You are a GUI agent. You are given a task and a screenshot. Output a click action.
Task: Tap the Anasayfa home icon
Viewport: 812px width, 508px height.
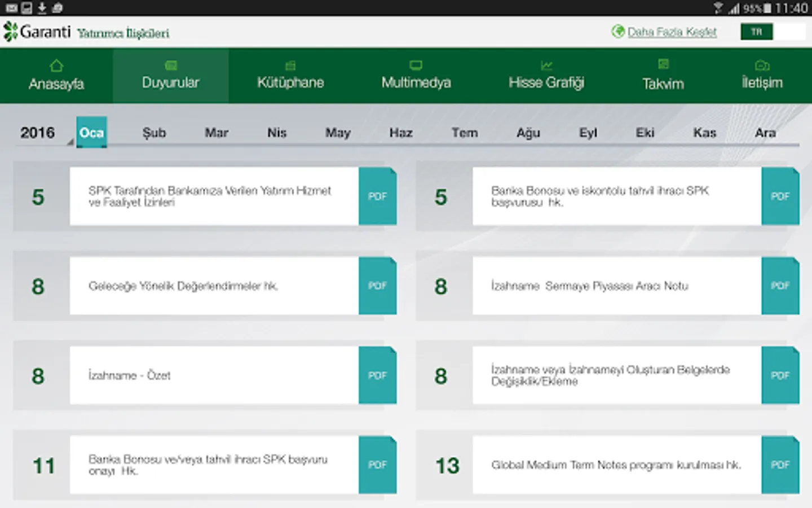pyautogui.click(x=56, y=65)
